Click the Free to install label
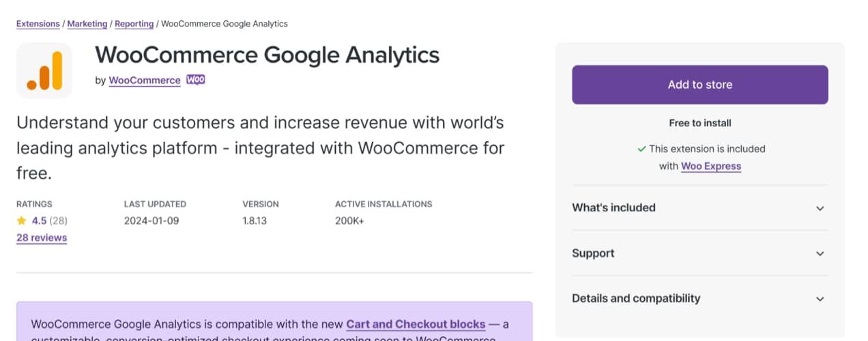 700,123
